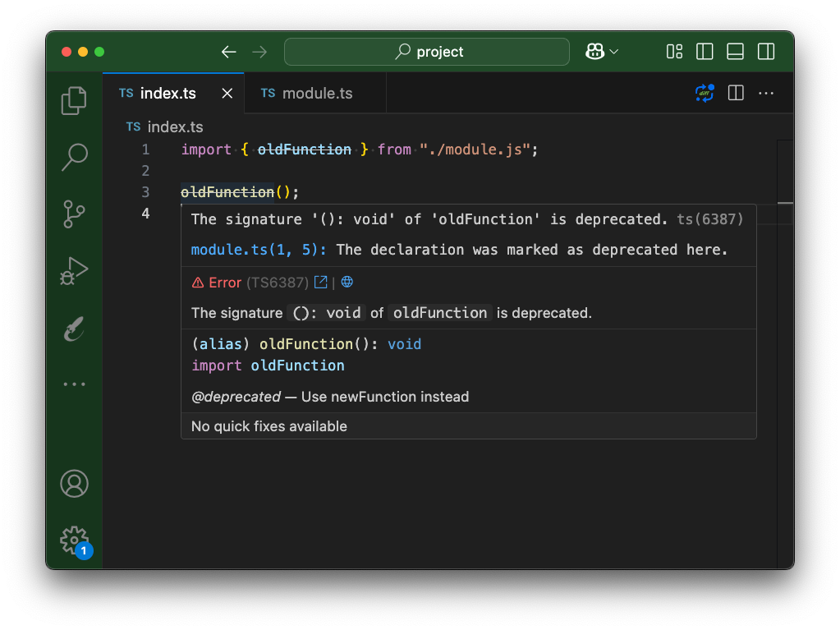Viewport: 840px width, 630px height.
Task: Toggle the primary side bar
Action: (705, 52)
